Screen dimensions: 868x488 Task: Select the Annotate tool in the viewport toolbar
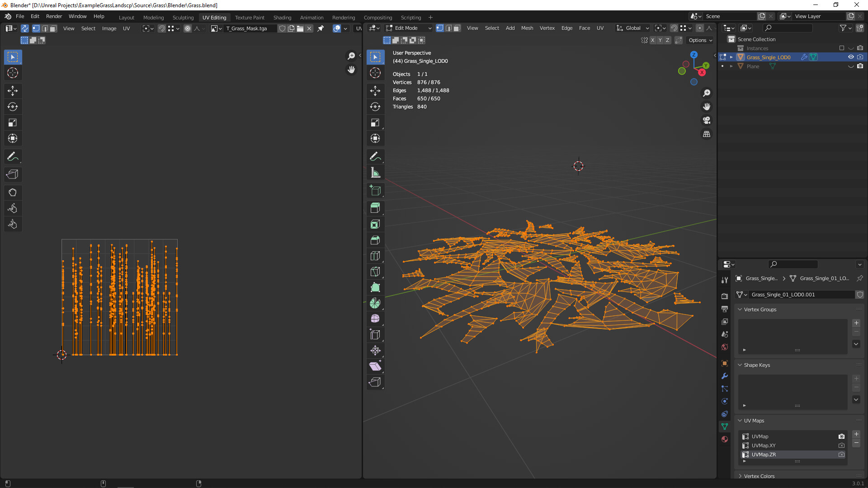pos(375,156)
